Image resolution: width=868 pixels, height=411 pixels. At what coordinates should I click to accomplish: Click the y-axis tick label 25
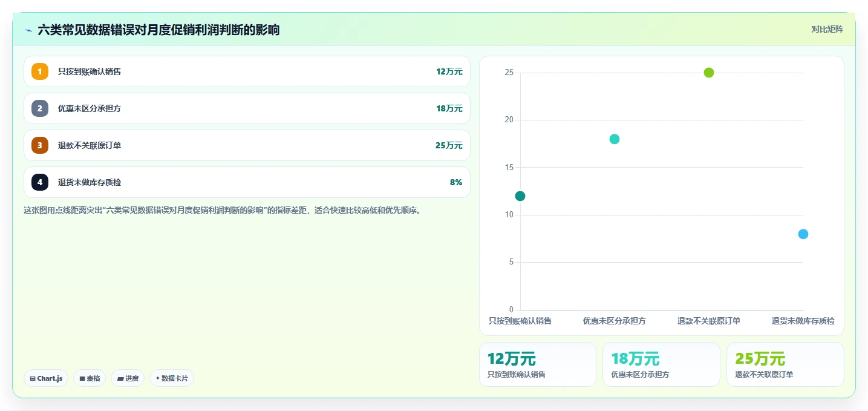pos(509,73)
